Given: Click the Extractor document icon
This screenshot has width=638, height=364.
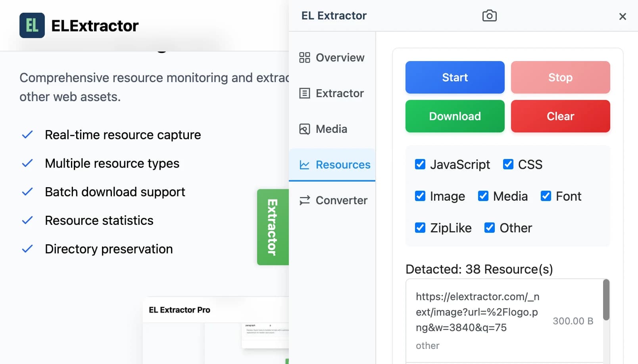Looking at the screenshot, I should point(304,93).
